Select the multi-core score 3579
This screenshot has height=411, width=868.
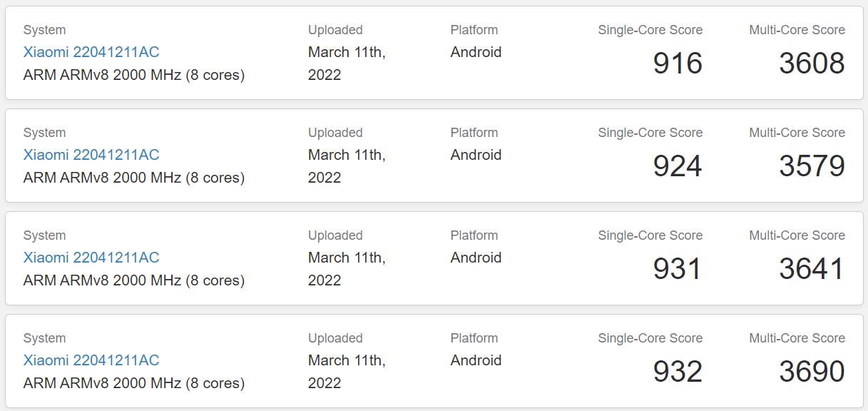click(x=812, y=166)
